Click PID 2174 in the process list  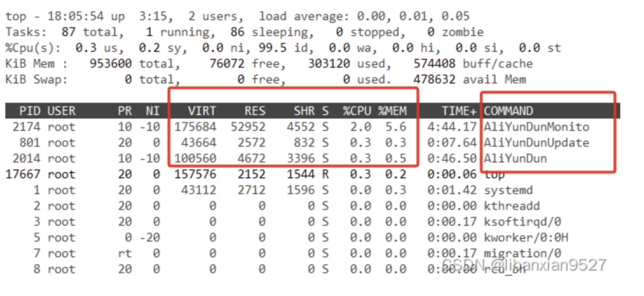(x=26, y=127)
